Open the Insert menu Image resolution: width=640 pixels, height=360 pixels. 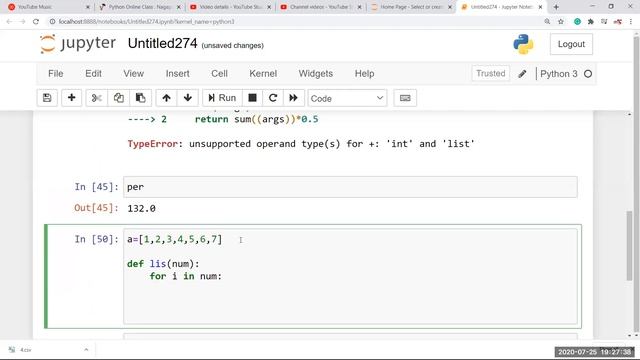click(x=178, y=73)
